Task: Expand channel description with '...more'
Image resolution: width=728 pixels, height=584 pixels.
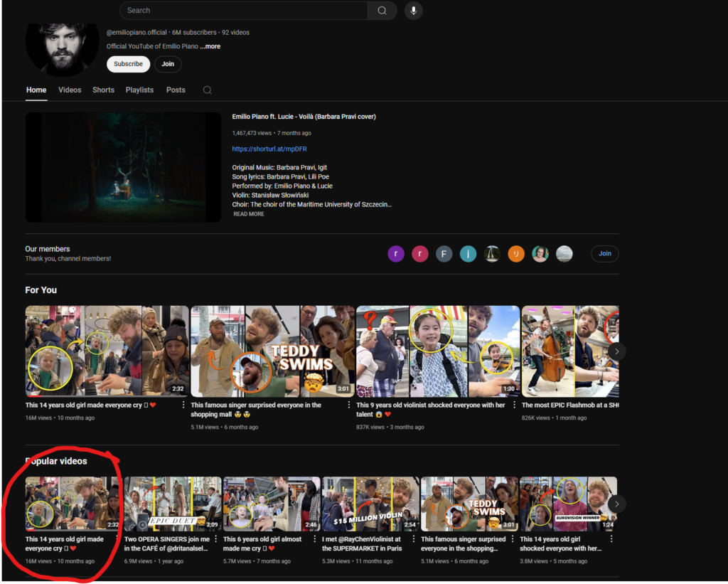Action: pos(210,46)
